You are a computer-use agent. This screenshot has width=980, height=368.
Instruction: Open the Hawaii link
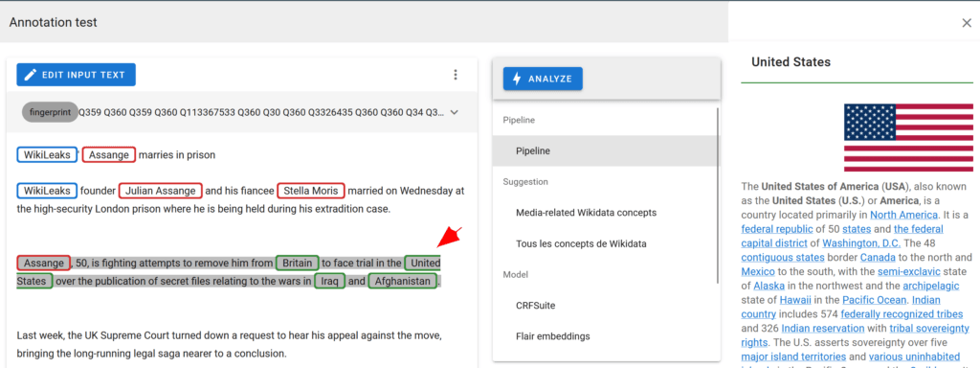point(795,300)
